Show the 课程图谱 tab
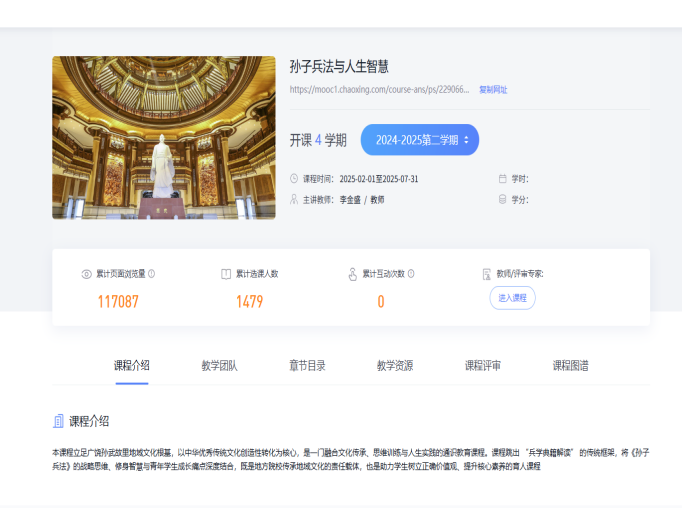 570,365
